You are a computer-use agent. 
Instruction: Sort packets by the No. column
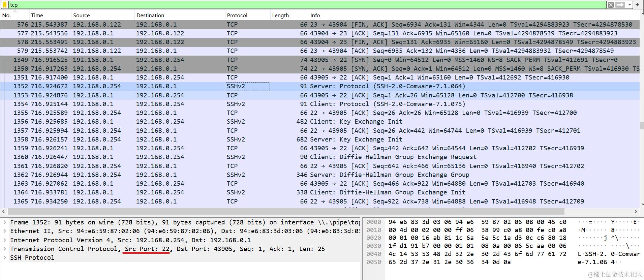[x=14, y=15]
